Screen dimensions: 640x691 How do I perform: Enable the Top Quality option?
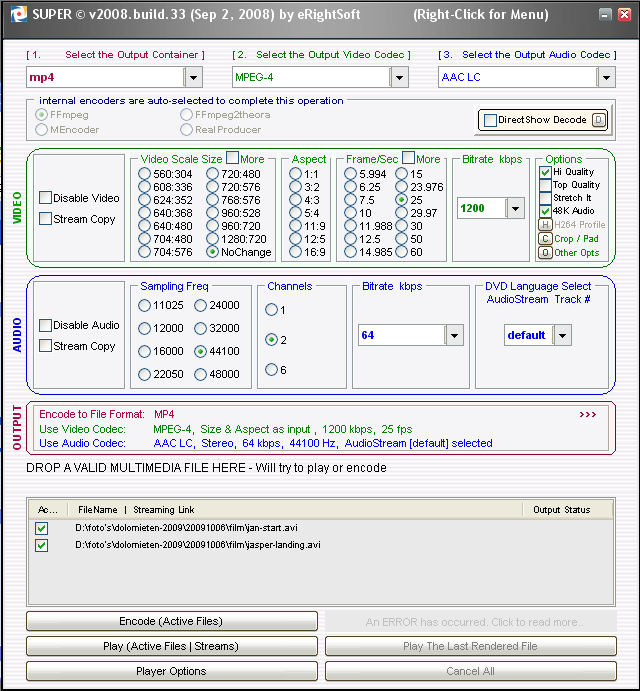click(545, 185)
